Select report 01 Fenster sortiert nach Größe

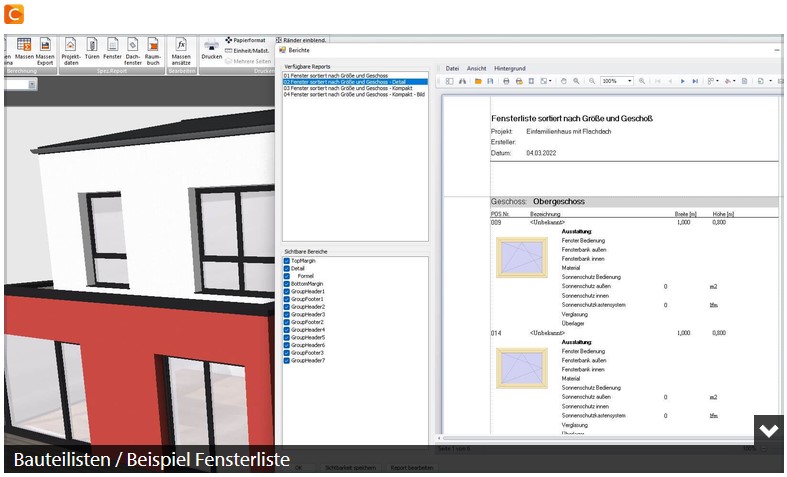coord(355,76)
